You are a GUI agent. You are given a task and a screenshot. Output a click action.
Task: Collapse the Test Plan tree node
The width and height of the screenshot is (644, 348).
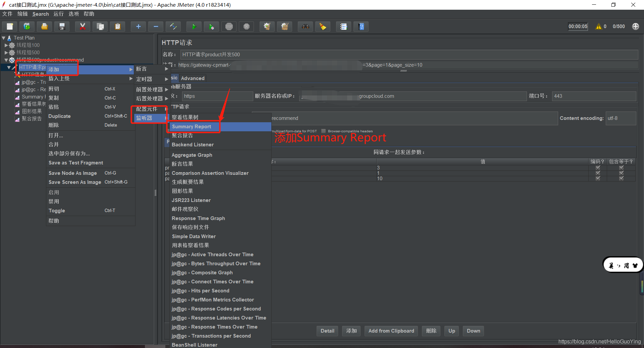click(4, 38)
